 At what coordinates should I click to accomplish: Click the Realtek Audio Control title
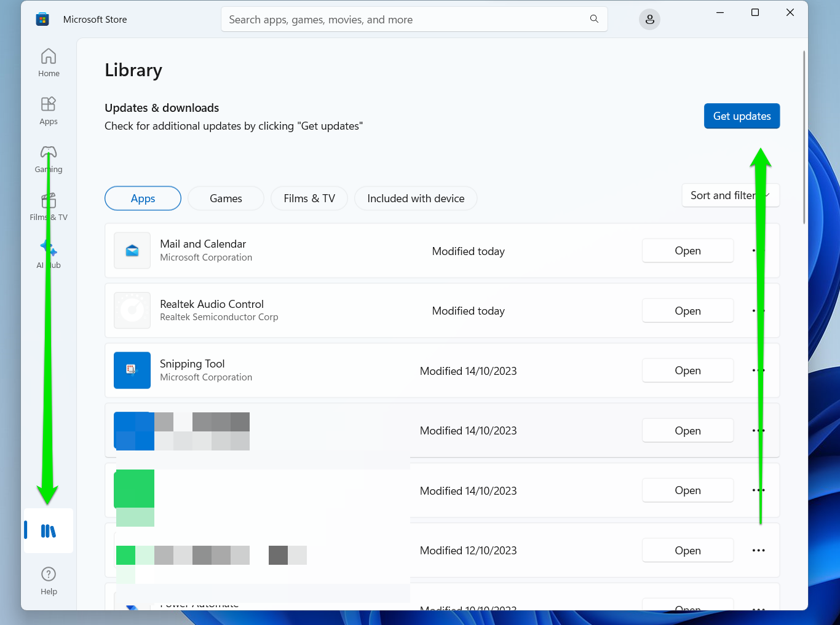tap(212, 304)
